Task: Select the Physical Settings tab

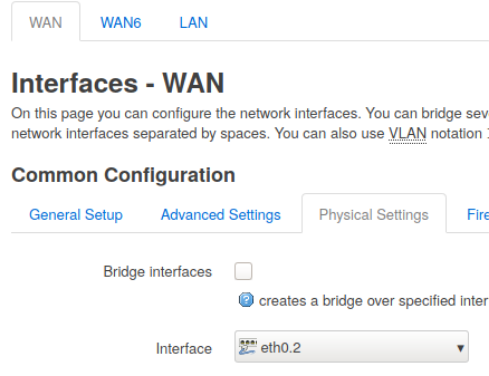Action: click(x=374, y=214)
